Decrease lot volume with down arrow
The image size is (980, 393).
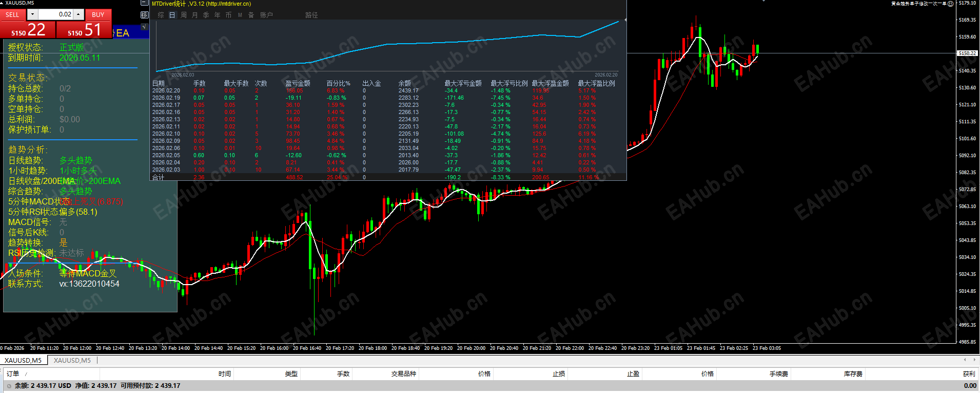tap(33, 14)
